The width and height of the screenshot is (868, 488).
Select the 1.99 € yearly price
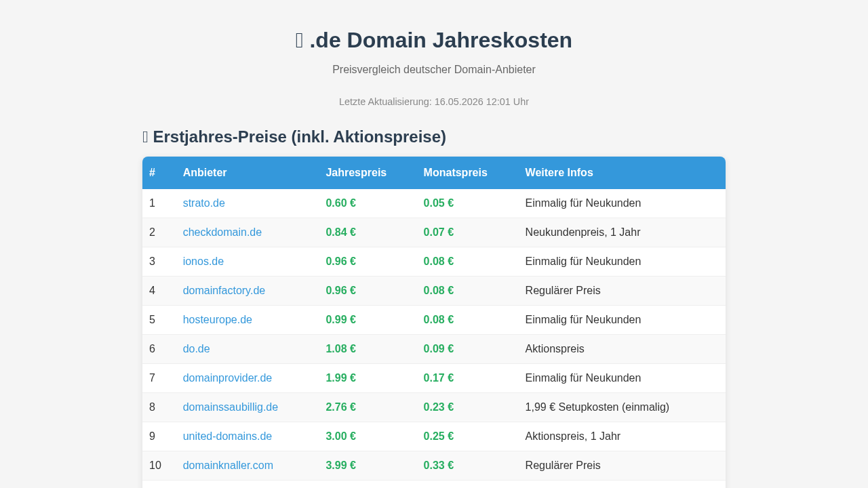(x=340, y=378)
